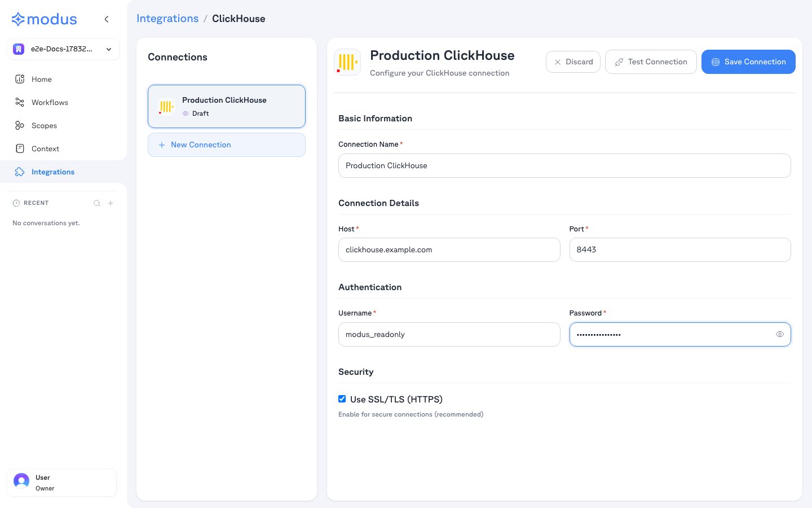Screen dimensions: 812x508
Task: Click the ClickHouse logo in the header
Action: click(347, 62)
